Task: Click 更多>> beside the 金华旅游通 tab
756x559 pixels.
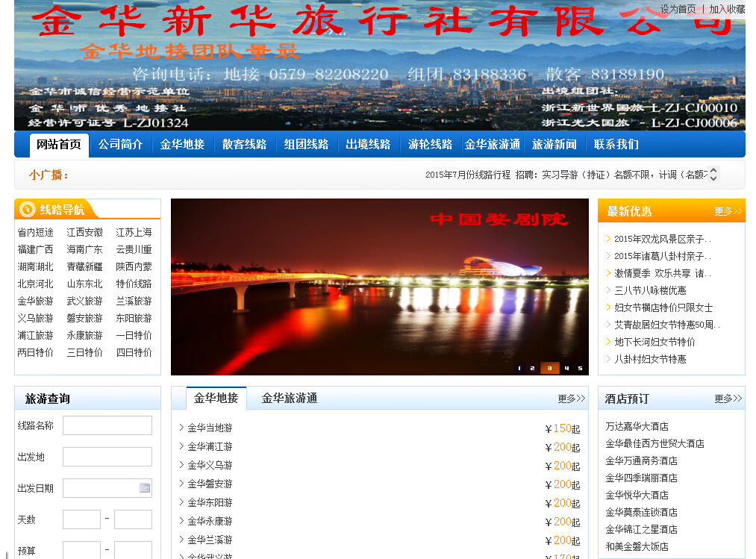Action: [572, 399]
